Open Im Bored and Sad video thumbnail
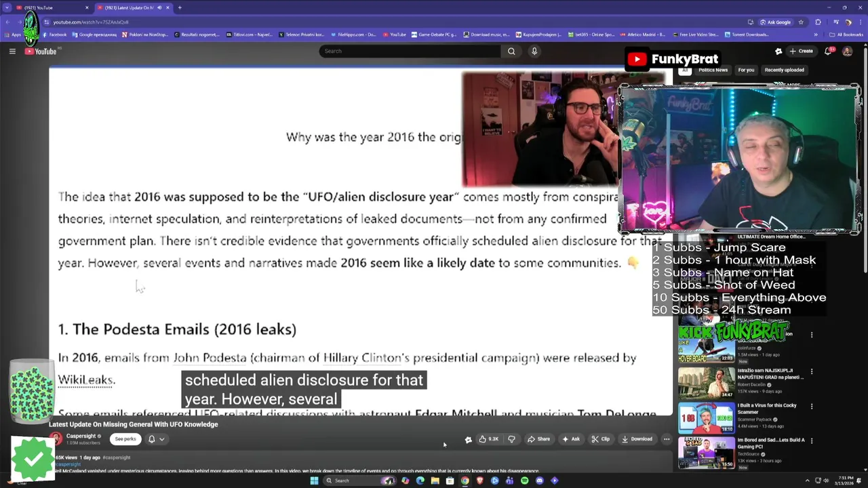 pyautogui.click(x=707, y=453)
